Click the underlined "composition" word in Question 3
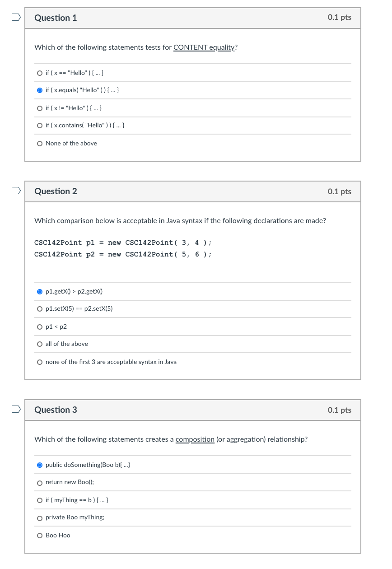This screenshot has height=569, width=392. pyautogui.click(x=195, y=439)
